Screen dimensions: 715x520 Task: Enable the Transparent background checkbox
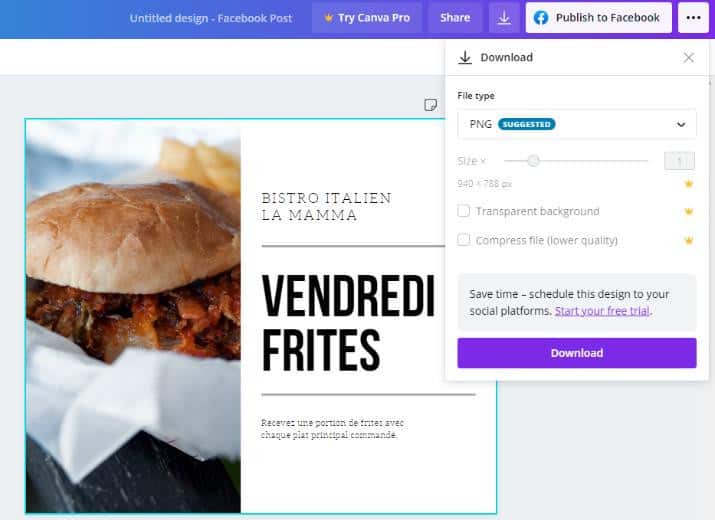(463, 211)
